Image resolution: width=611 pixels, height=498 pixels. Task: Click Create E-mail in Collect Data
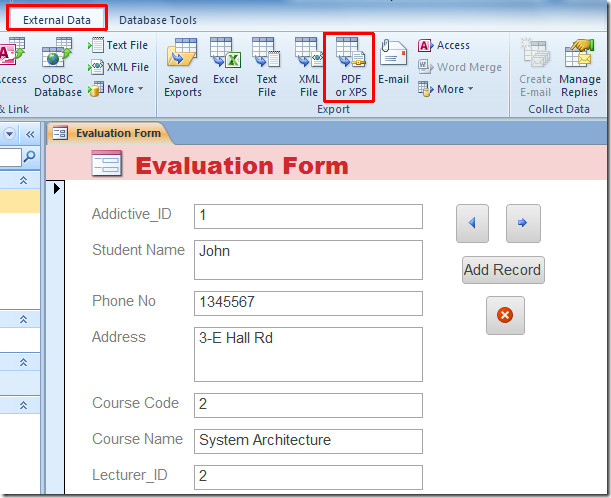pyautogui.click(x=535, y=67)
